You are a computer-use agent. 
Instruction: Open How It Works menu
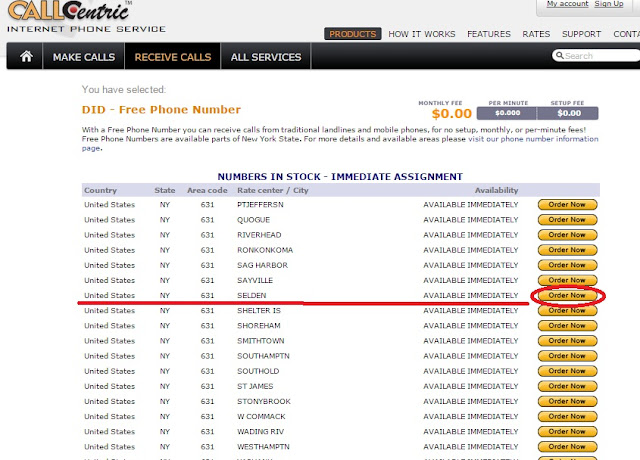click(422, 34)
